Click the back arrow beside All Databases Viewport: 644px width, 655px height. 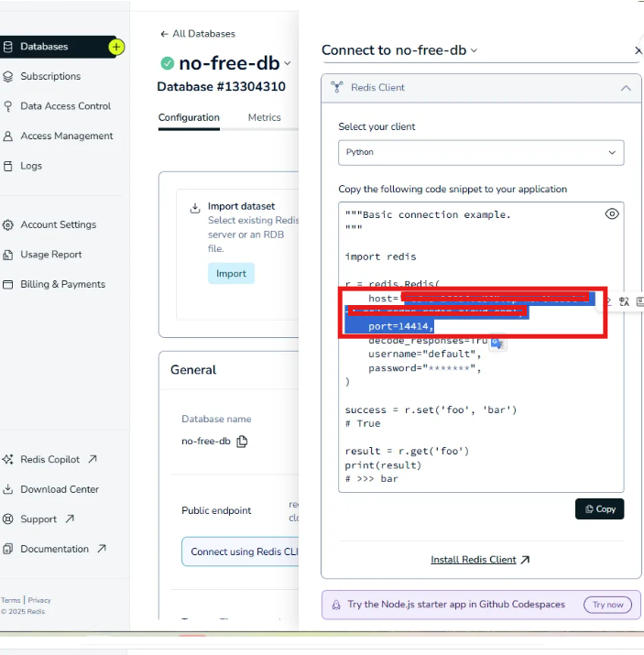point(164,34)
